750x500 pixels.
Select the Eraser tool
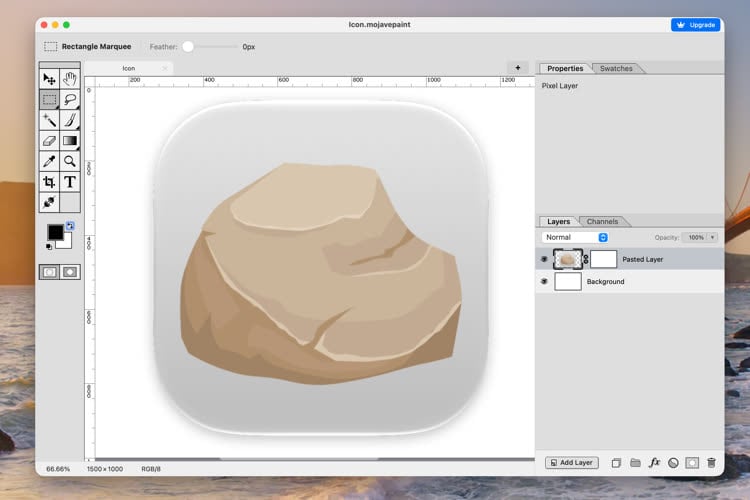pyautogui.click(x=49, y=141)
